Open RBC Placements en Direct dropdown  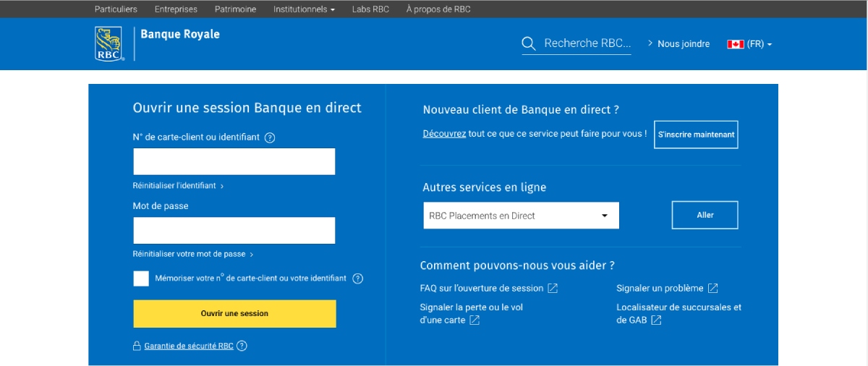[521, 216]
